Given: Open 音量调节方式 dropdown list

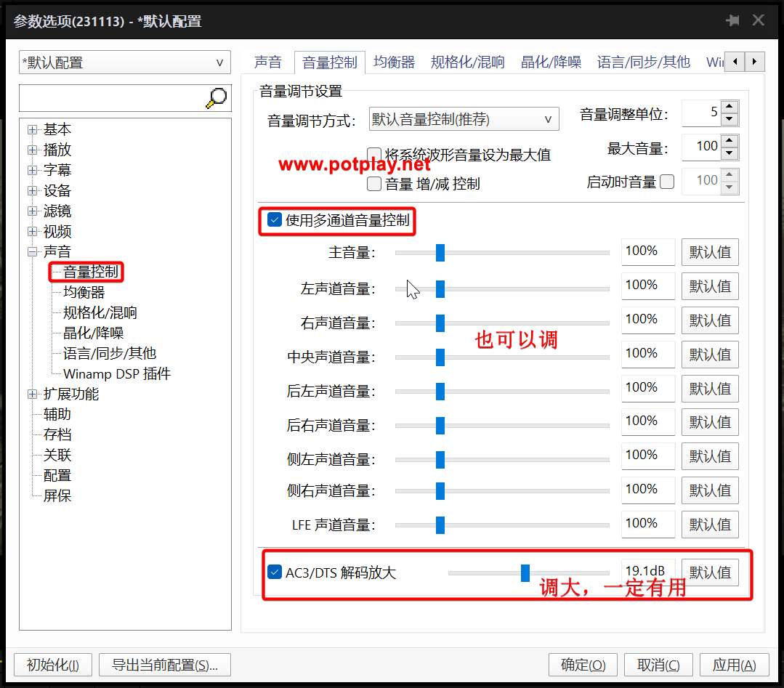Looking at the screenshot, I should (464, 119).
